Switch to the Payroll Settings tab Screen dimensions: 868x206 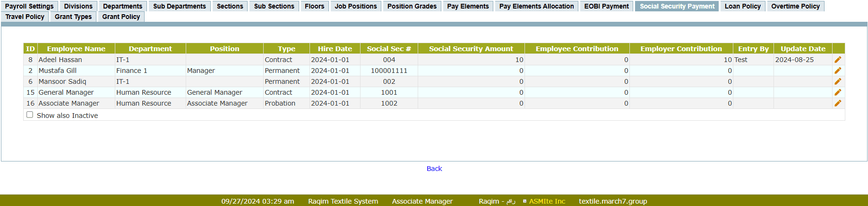[29, 6]
